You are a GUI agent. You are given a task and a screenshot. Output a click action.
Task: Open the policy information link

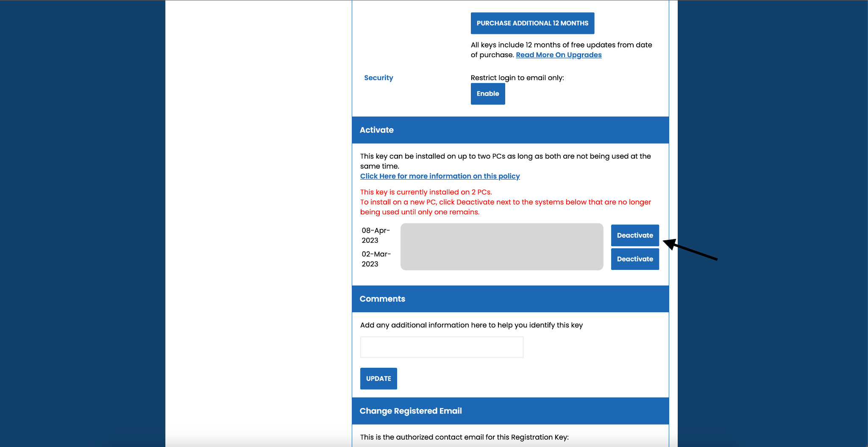pyautogui.click(x=440, y=176)
